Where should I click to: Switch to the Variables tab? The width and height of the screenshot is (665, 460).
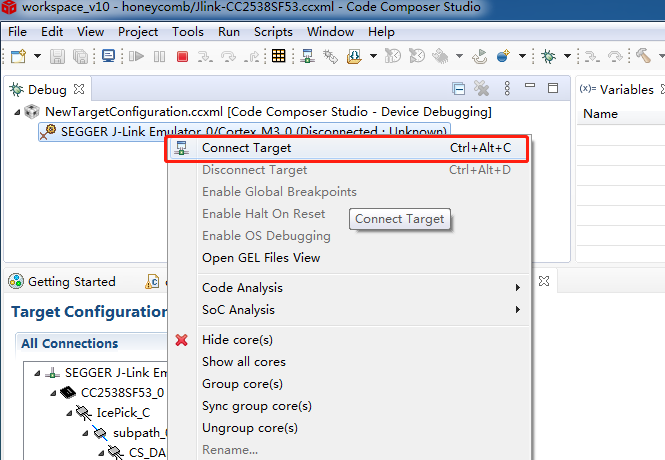pos(626,89)
